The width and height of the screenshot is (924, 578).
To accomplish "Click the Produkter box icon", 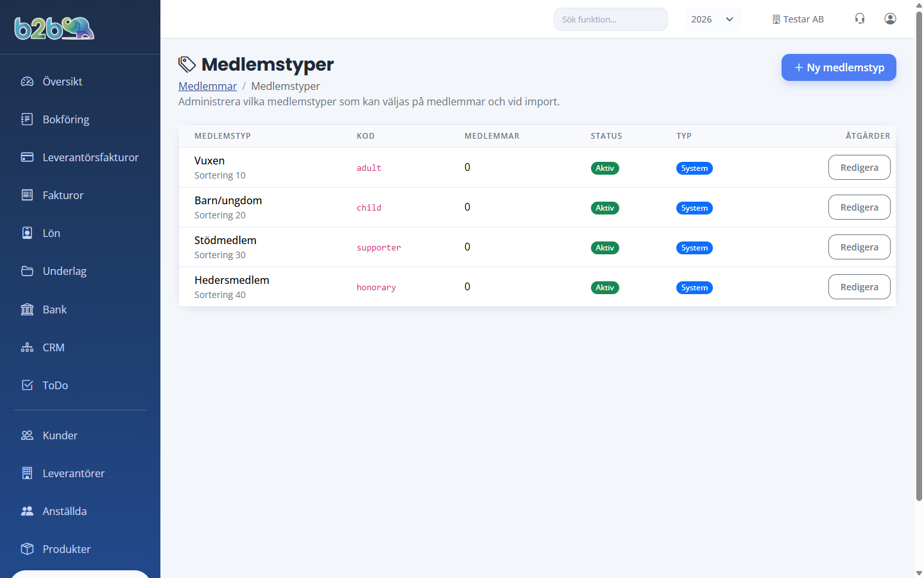I will pos(27,549).
